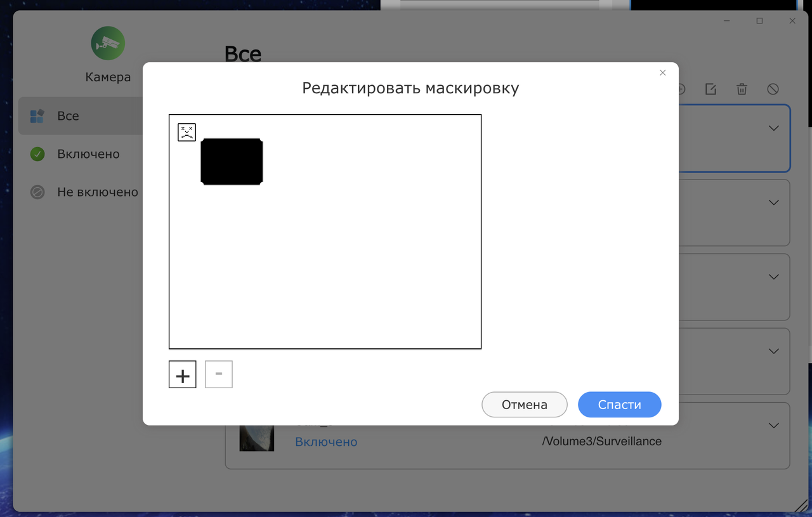Open the Камера app icon in sidebar
The height and width of the screenshot is (517, 812).
108,43
